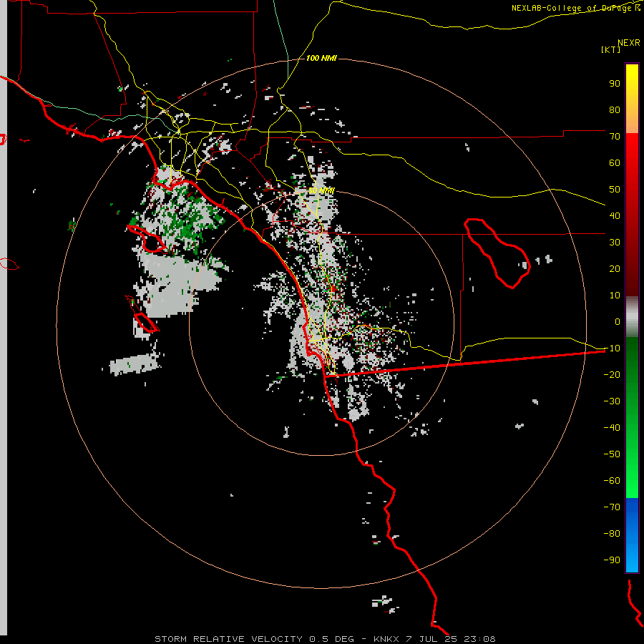Click the 50 value on velocity scale
This screenshot has height=644, width=644.
click(615, 190)
